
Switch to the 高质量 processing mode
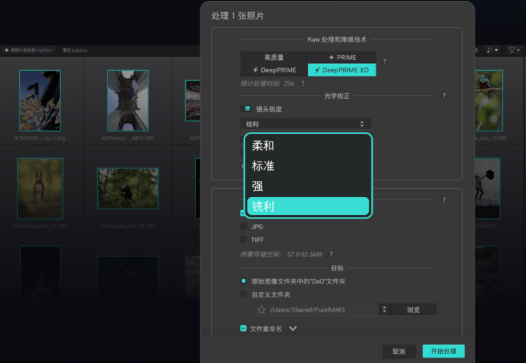pyautogui.click(x=274, y=57)
